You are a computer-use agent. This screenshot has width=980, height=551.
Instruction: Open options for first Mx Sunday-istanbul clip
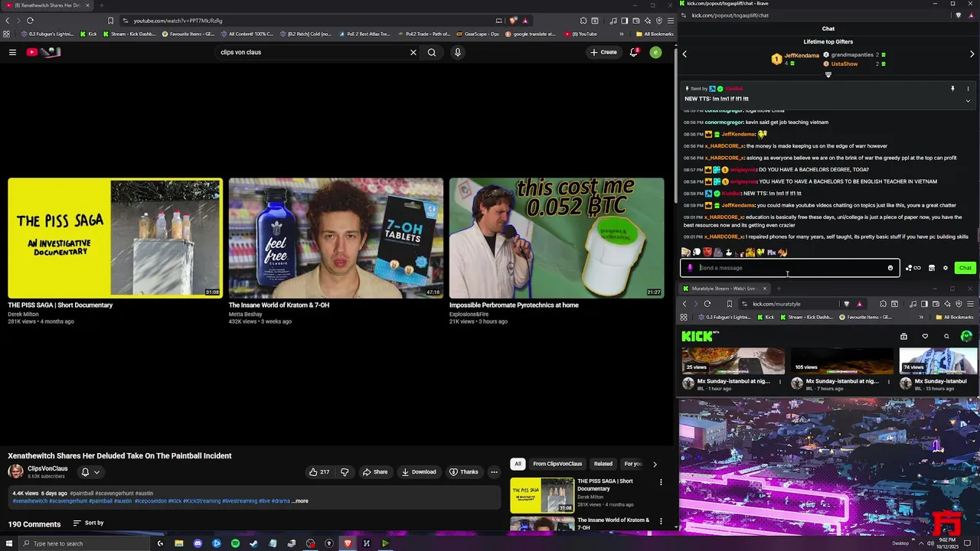pyautogui.click(x=780, y=382)
